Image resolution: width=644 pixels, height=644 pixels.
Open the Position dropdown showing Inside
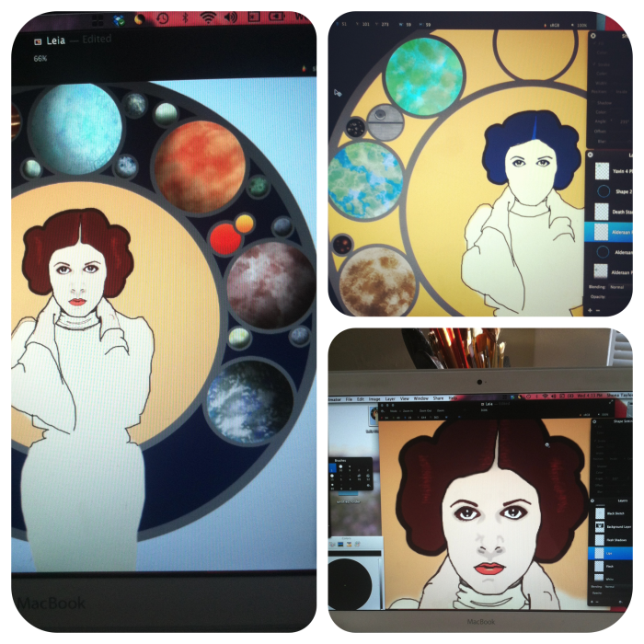pyautogui.click(x=621, y=92)
